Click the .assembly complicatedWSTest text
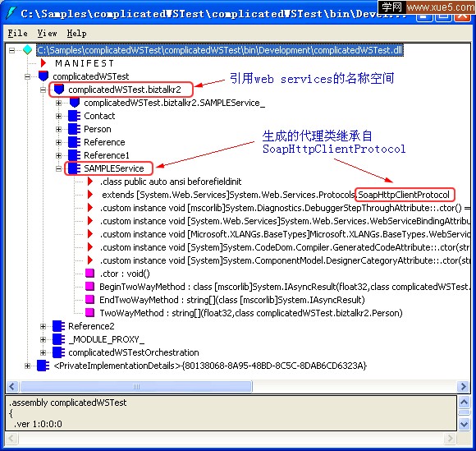This screenshot has height=451, width=476. point(68,403)
